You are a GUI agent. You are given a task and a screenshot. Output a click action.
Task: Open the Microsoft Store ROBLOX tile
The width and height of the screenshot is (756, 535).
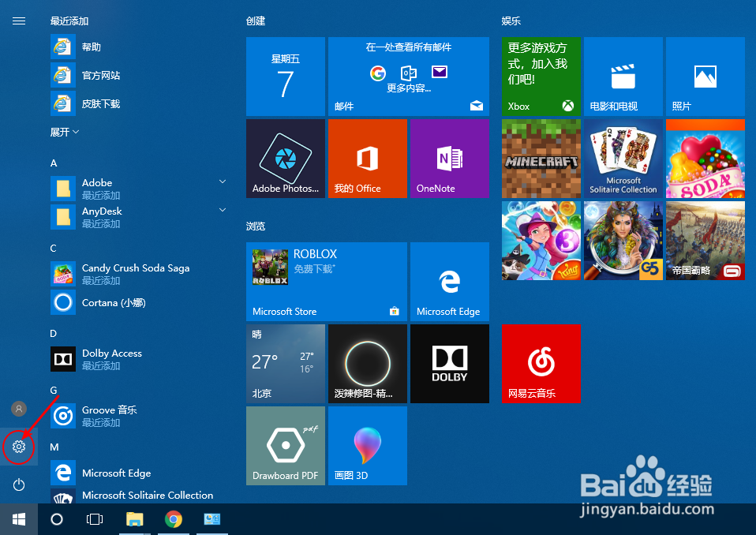coord(327,282)
